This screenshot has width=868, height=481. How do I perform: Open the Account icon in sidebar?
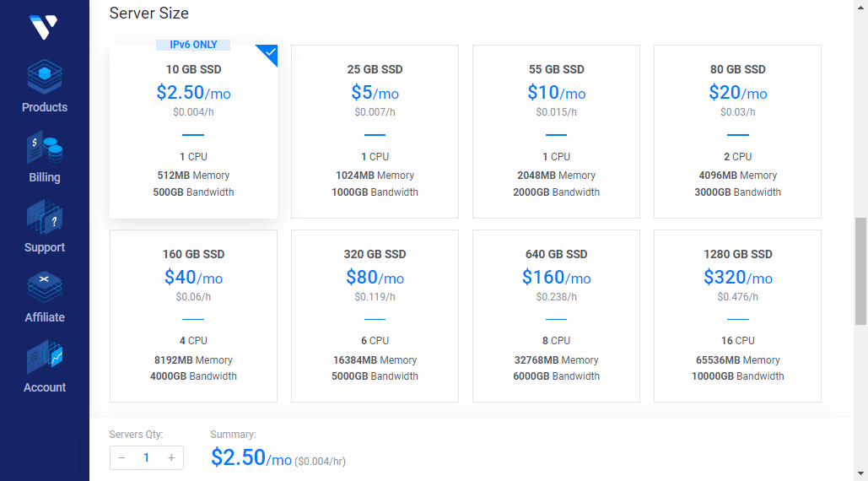click(45, 359)
